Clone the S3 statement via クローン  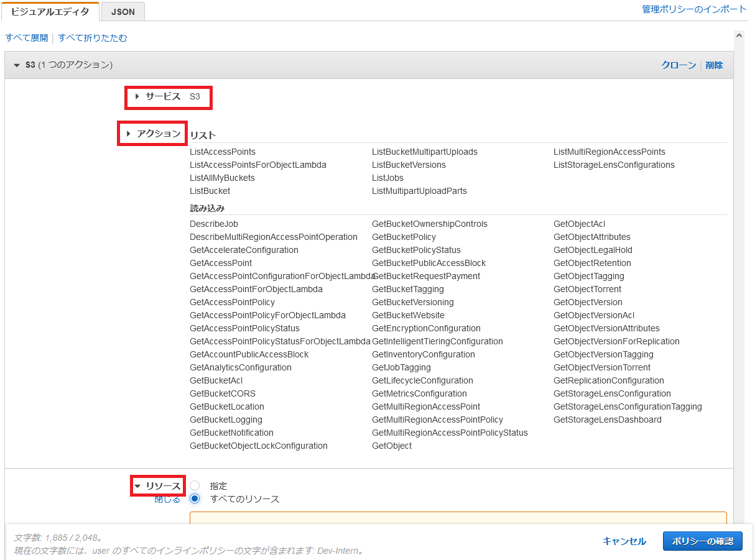(679, 65)
